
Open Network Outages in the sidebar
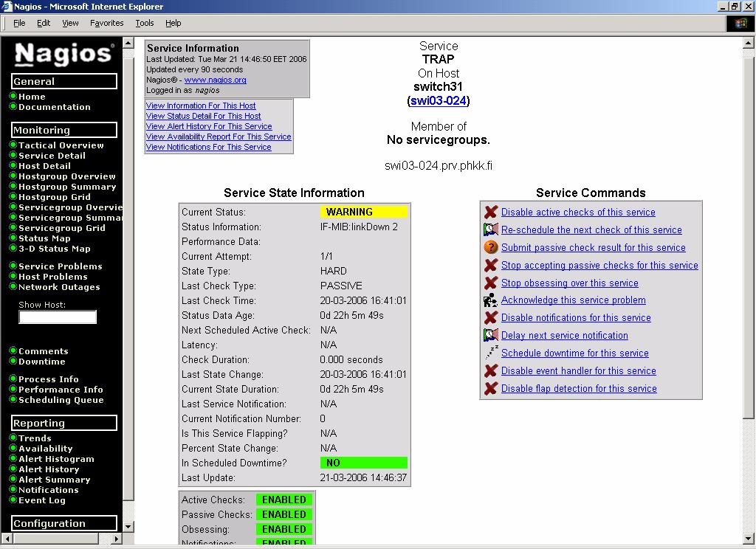(59, 287)
